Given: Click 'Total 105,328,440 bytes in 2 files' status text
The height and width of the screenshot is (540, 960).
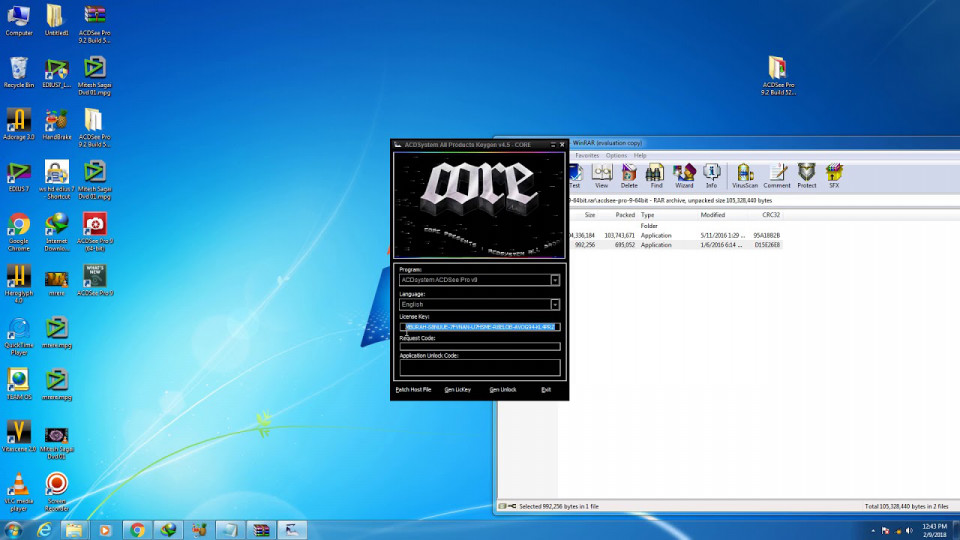Looking at the screenshot, I should tap(906, 506).
